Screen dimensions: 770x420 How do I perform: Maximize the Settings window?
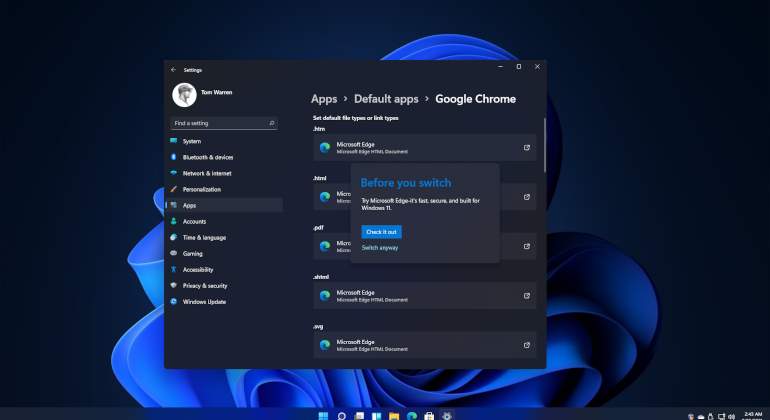click(519, 66)
